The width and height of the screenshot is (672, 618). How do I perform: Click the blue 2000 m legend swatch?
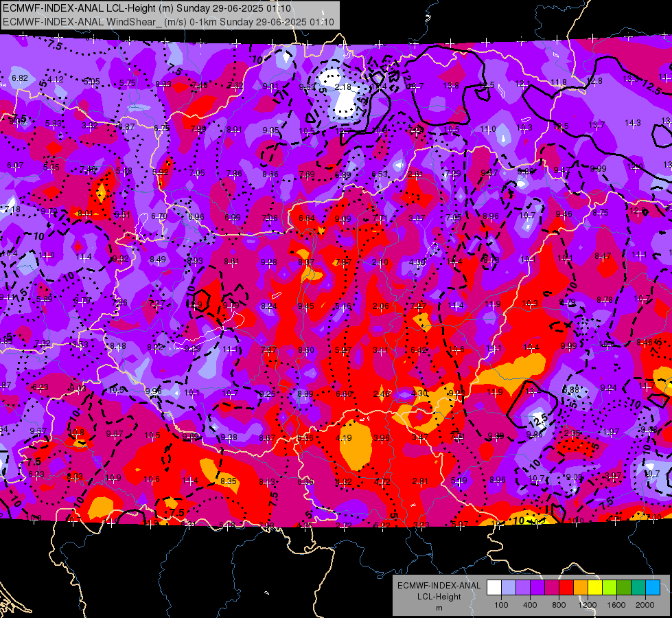coord(653,588)
